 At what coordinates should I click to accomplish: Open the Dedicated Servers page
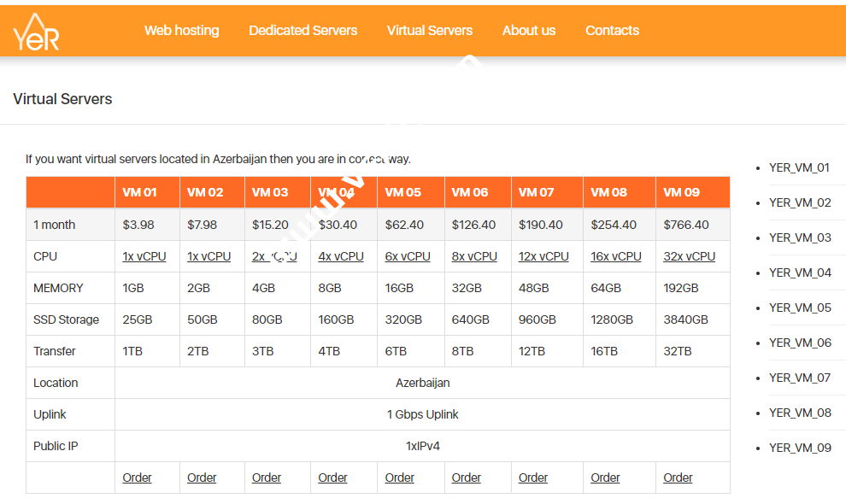[303, 31]
